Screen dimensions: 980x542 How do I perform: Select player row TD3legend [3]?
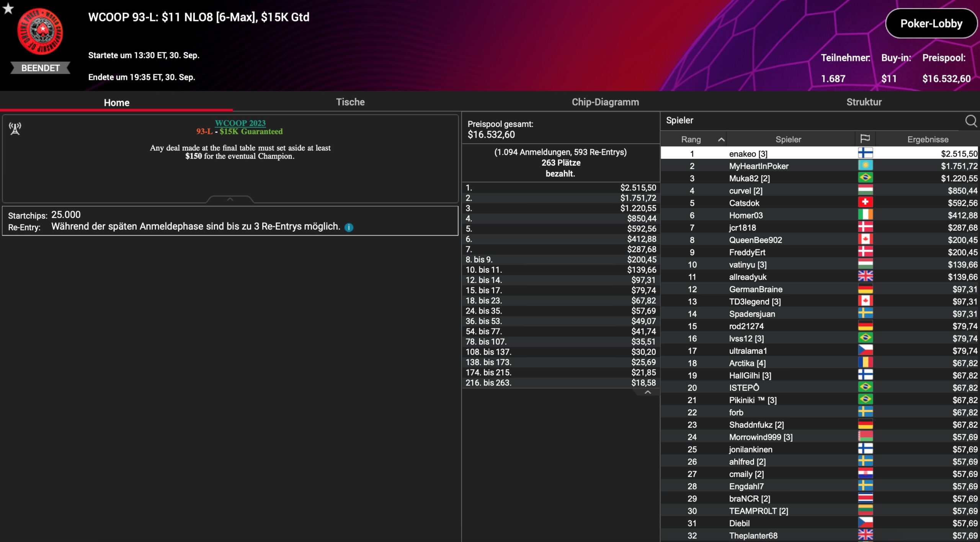(819, 301)
